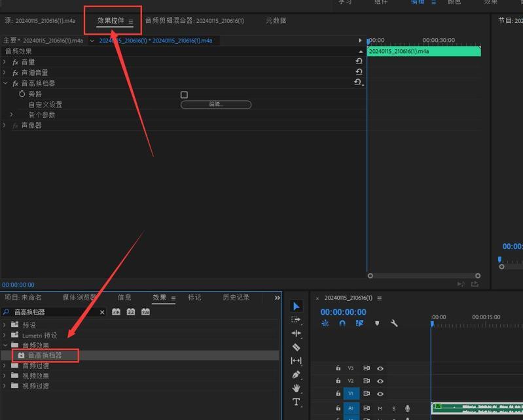Image resolution: width=523 pixels, height=420 pixels.
Task: Toggle track lock on V2
Action: 338,381
